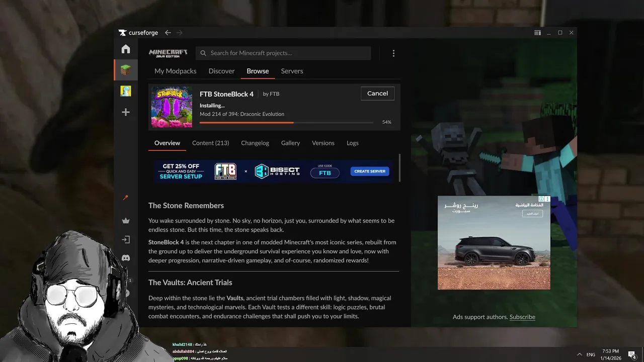Click the FTB StoneBlock 4 title
Screen dimensions: 644x362
(x=226, y=94)
